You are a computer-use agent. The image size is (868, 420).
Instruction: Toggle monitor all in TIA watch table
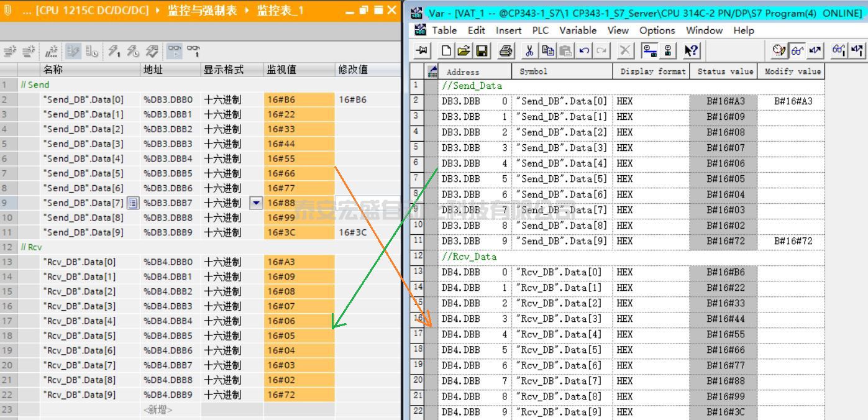click(x=175, y=52)
